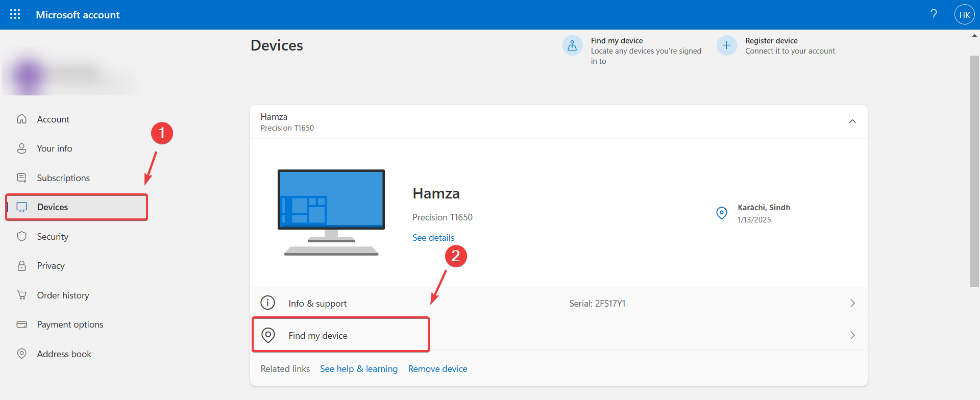Click the Devices page heading
Image resolution: width=980 pixels, height=400 pixels.
277,45
